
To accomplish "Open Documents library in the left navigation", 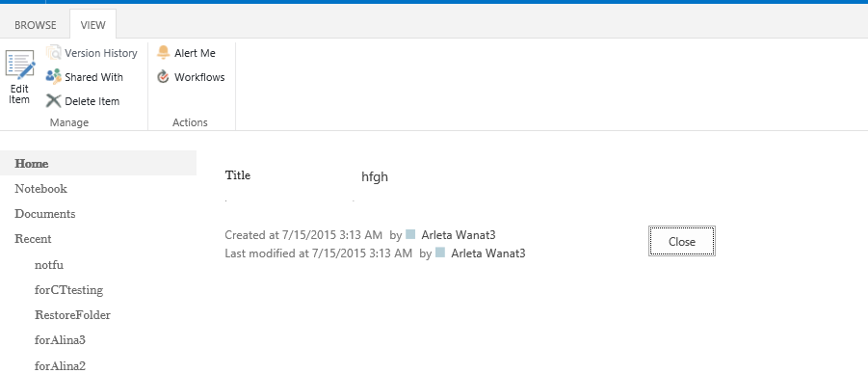I will (x=45, y=213).
